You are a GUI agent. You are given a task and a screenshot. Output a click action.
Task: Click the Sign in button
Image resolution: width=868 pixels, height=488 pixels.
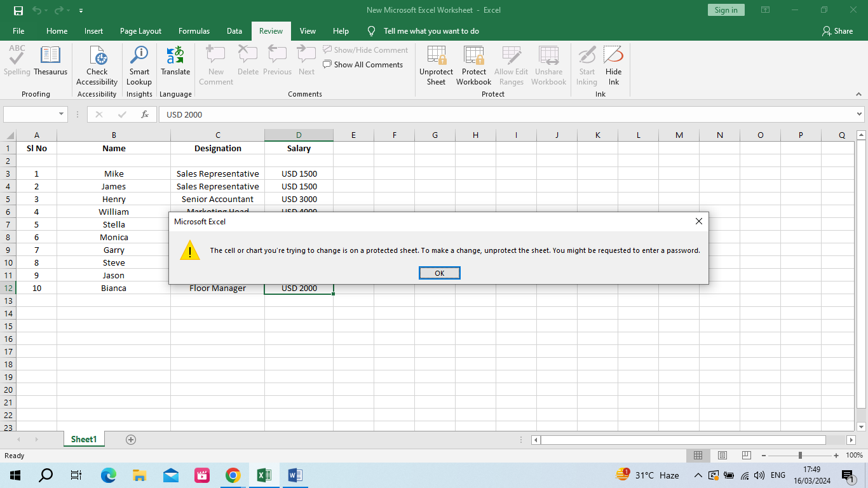tap(726, 10)
